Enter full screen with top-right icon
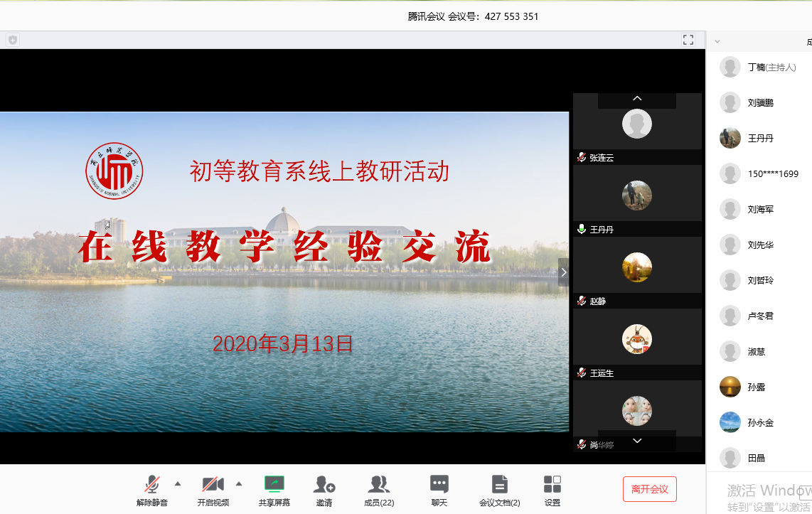Screen dimensions: 812x514 coord(688,40)
